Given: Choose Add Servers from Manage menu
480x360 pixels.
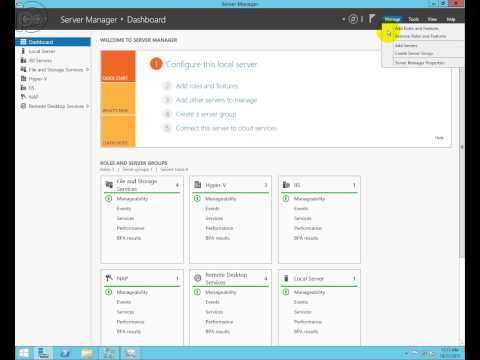Looking at the screenshot, I should (423, 45).
